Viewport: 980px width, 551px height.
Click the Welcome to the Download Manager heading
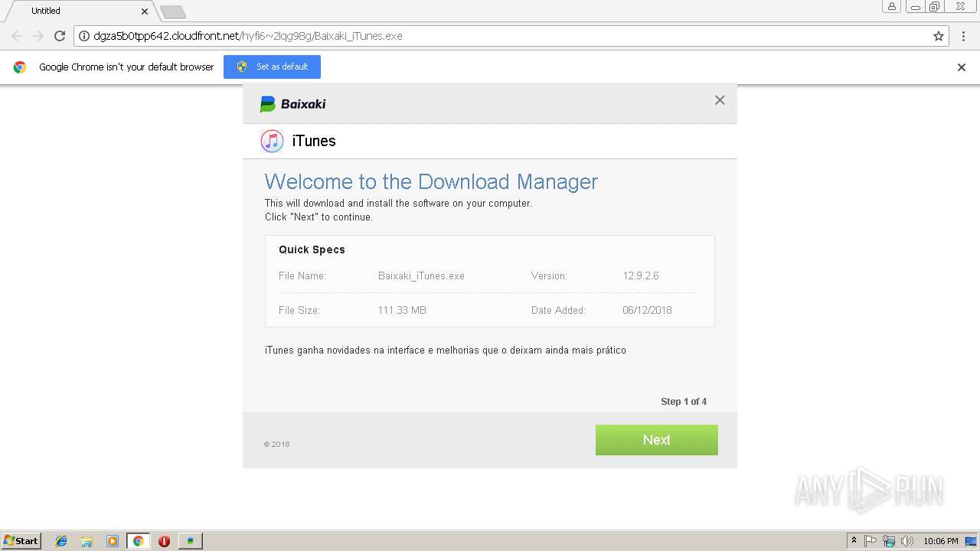tap(431, 182)
